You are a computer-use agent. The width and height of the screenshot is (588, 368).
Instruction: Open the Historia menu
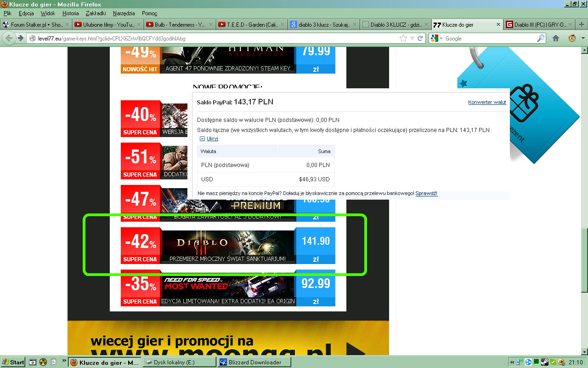(x=70, y=13)
